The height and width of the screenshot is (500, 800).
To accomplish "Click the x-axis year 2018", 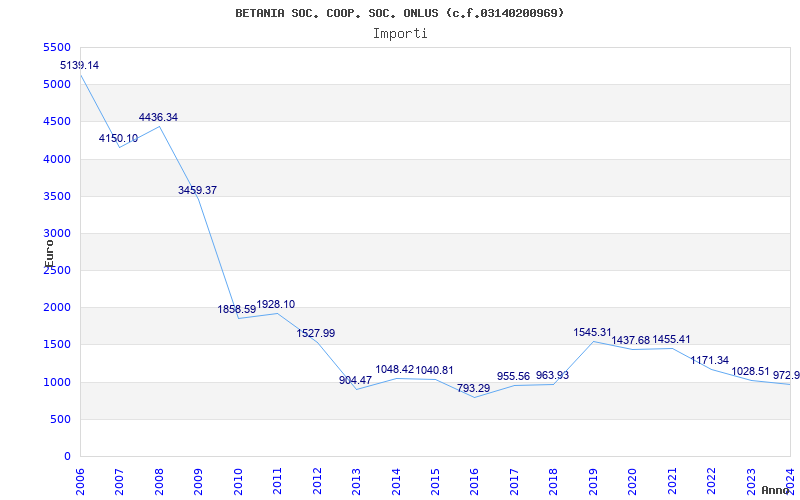I will click(x=553, y=482).
